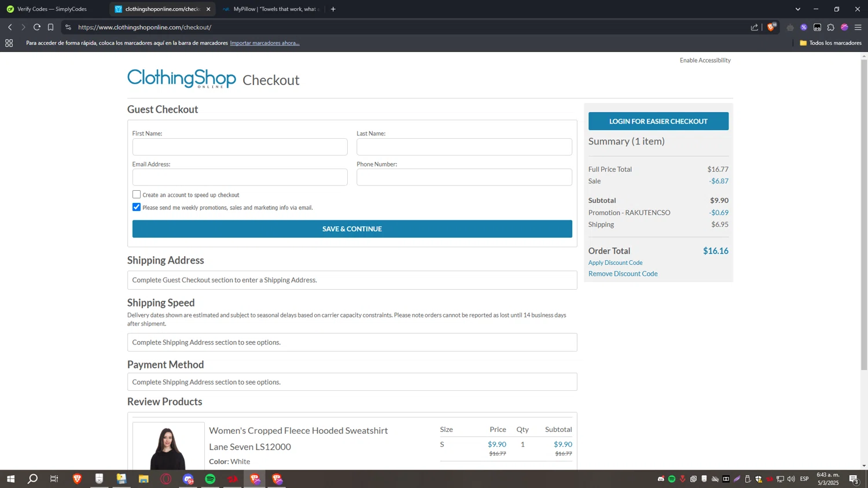The image size is (868, 488).
Task: Check Create an account checkbox
Action: click(x=137, y=194)
